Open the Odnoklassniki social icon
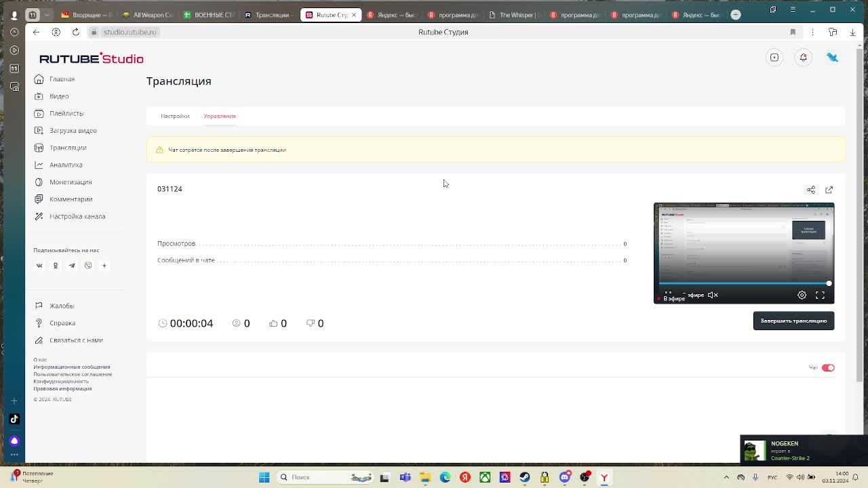Viewport: 868px width, 488px height. (56, 266)
